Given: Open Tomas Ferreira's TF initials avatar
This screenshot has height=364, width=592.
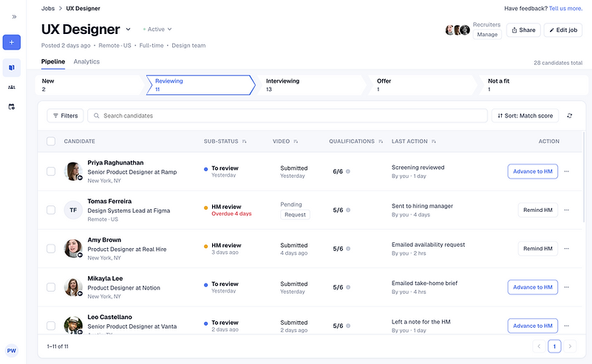Looking at the screenshot, I should 73,210.
